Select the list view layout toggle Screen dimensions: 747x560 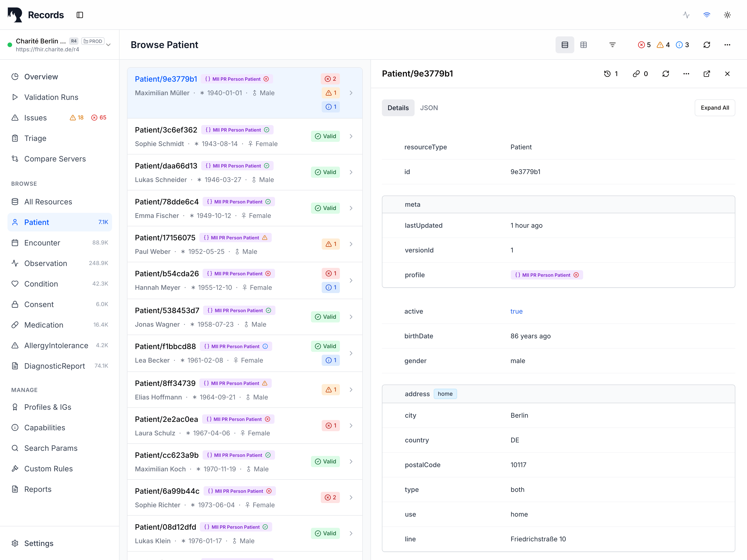tap(565, 45)
